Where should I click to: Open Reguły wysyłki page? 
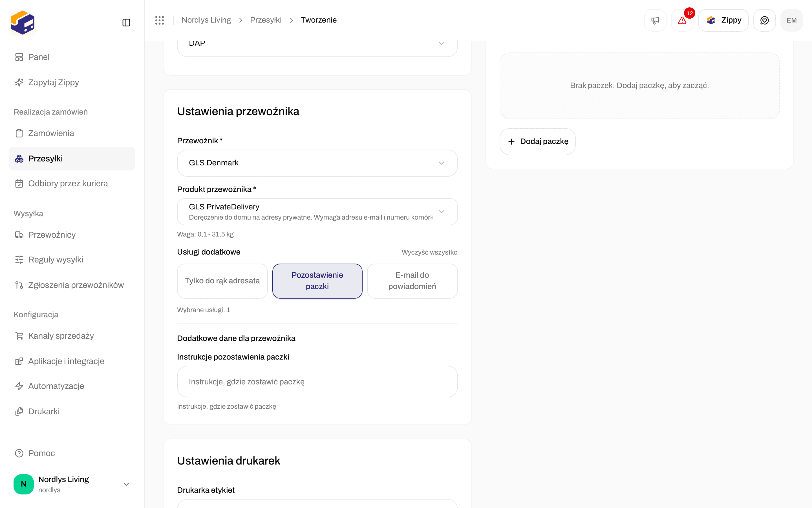click(72, 260)
